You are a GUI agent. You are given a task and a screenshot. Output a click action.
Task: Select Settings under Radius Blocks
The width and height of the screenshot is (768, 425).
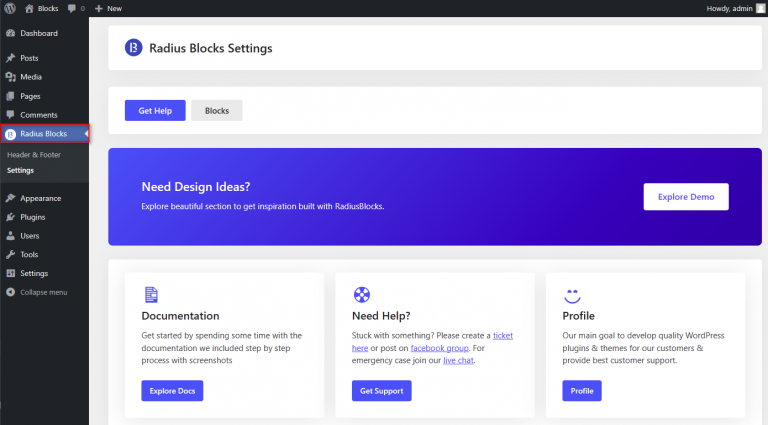point(21,170)
